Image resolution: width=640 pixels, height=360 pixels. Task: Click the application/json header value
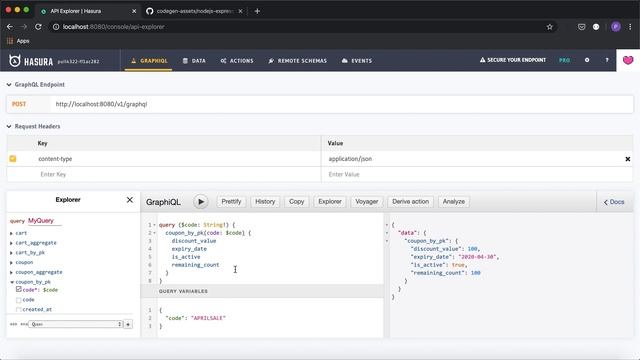coord(350,159)
